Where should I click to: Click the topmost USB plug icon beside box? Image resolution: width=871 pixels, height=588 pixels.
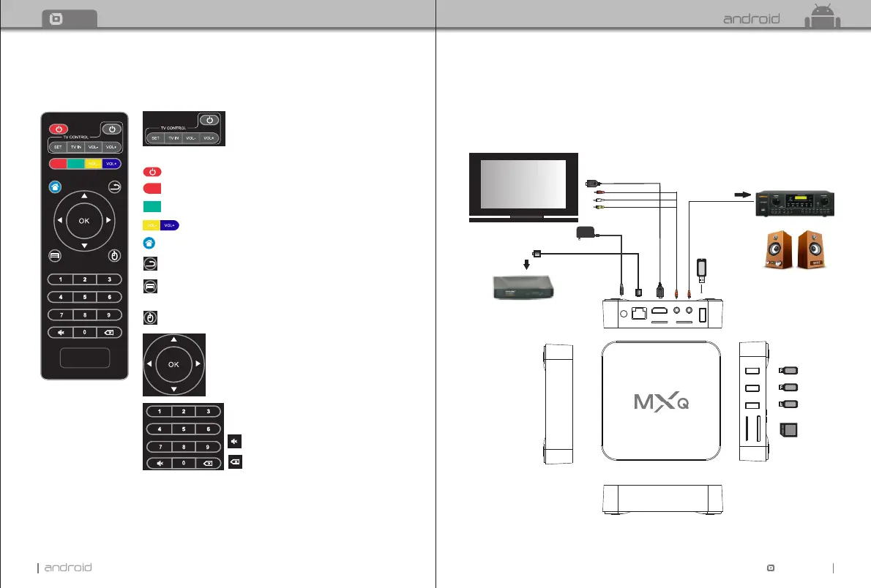point(788,370)
